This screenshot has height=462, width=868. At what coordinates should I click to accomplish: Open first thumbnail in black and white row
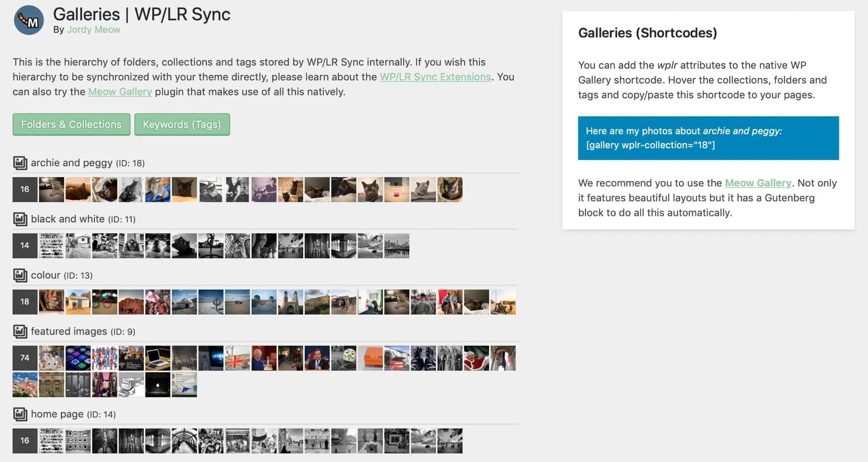pyautogui.click(x=52, y=245)
